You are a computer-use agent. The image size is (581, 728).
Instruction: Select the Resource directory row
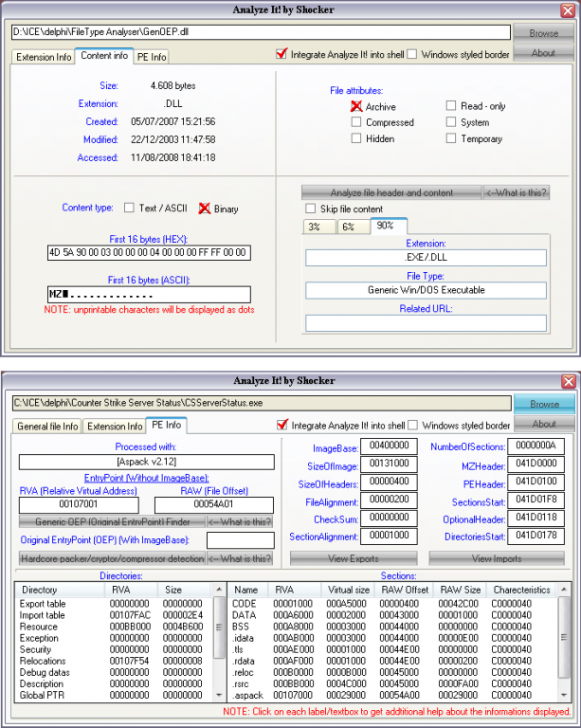pos(114,627)
